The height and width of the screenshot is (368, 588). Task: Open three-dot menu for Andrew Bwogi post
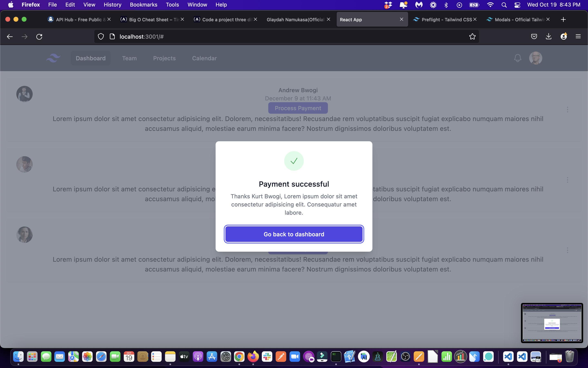tap(567, 110)
